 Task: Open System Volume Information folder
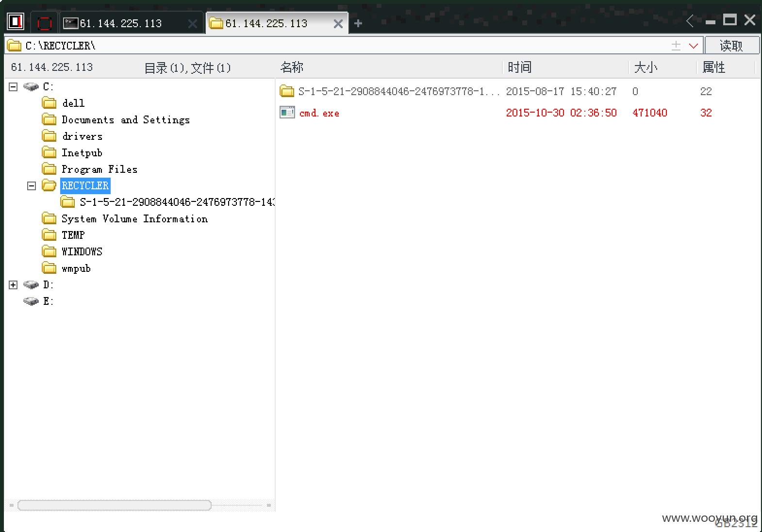pyautogui.click(x=134, y=218)
